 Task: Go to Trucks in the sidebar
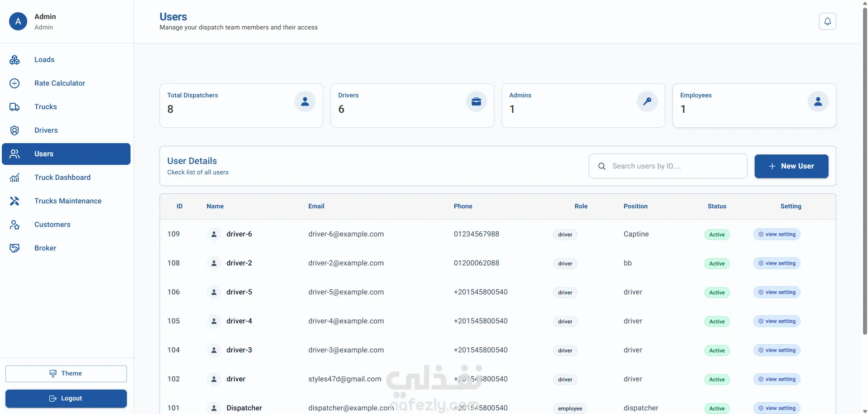pos(66,107)
